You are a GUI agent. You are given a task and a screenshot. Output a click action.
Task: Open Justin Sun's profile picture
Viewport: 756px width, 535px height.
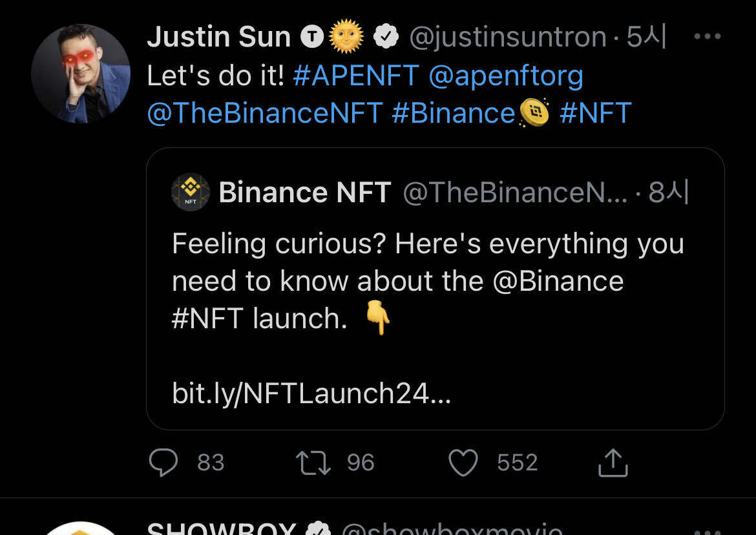(x=81, y=74)
